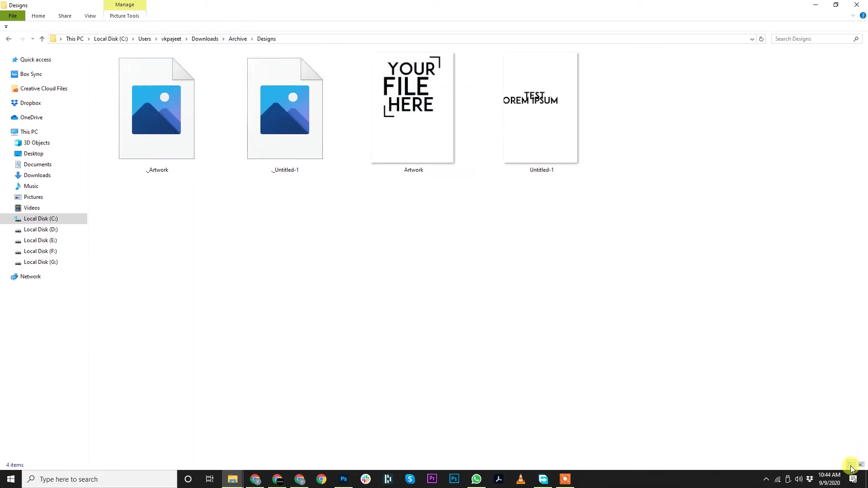Open Task View from the taskbar

[x=209, y=479]
